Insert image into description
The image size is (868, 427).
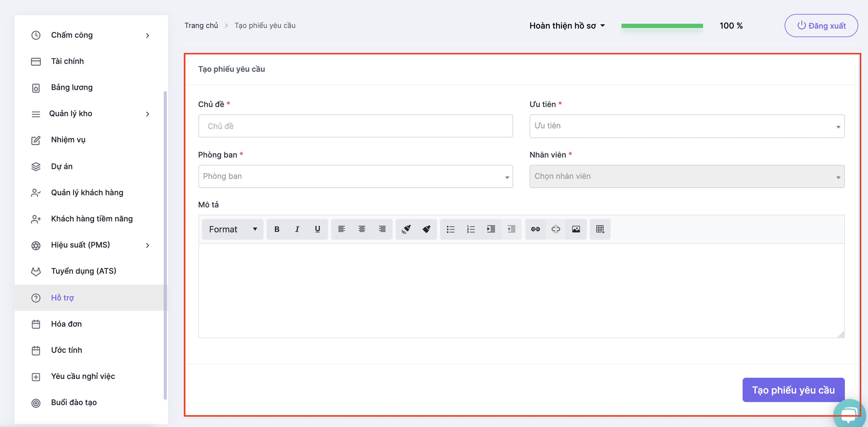(576, 229)
